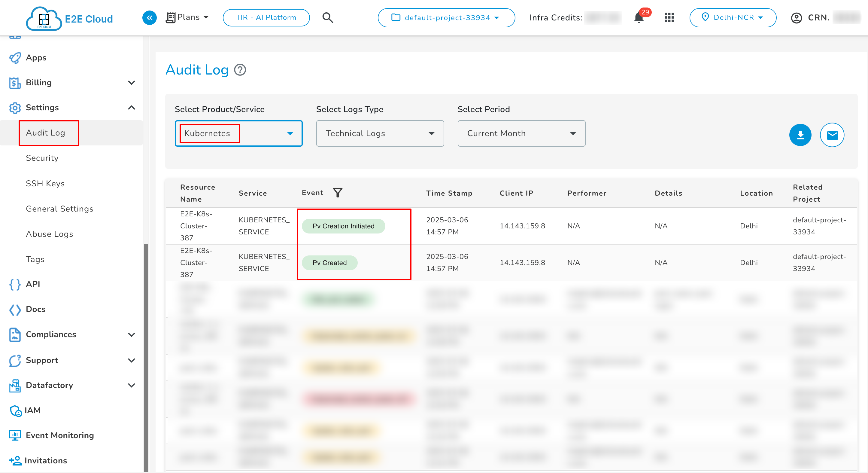Viewport: 868px width, 473px height.
Task: Click the Event Monitoring monitor icon
Action: (15, 435)
